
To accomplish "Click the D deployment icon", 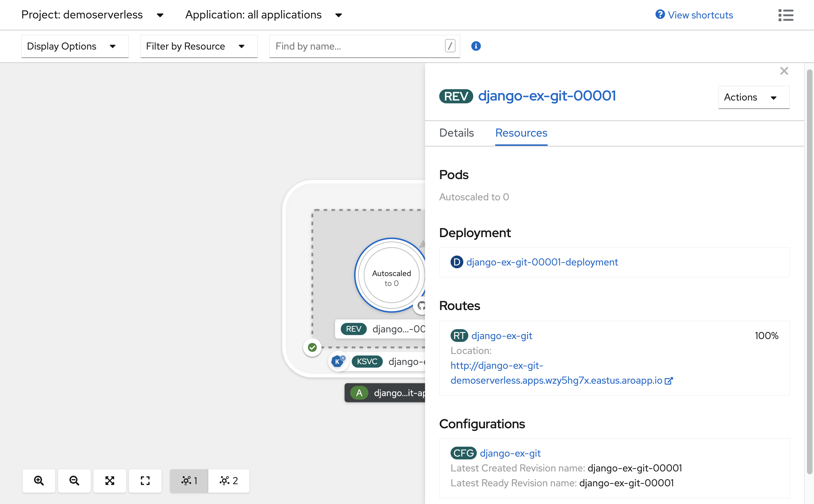I will pyautogui.click(x=458, y=262).
